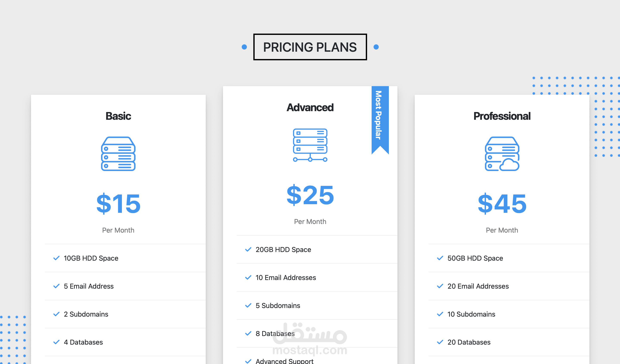
Task: Click the 5 Email Address feature row
Action: pyautogui.click(x=125, y=286)
